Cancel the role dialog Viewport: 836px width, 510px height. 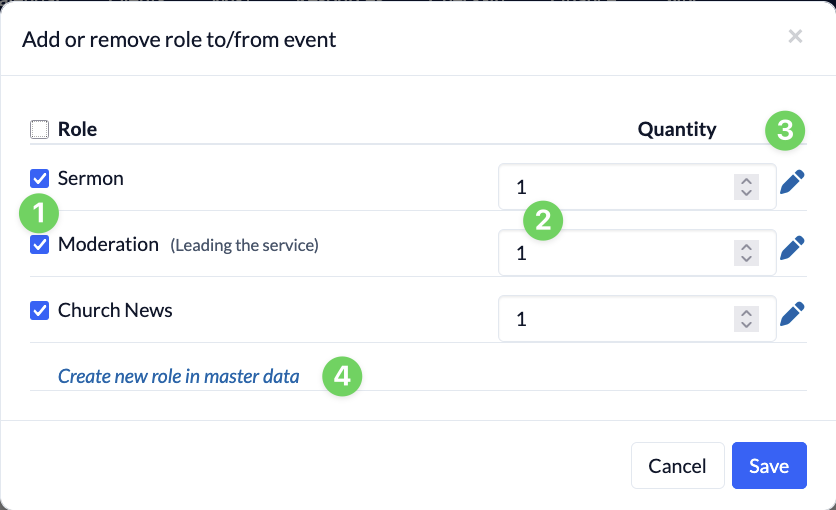(678, 466)
